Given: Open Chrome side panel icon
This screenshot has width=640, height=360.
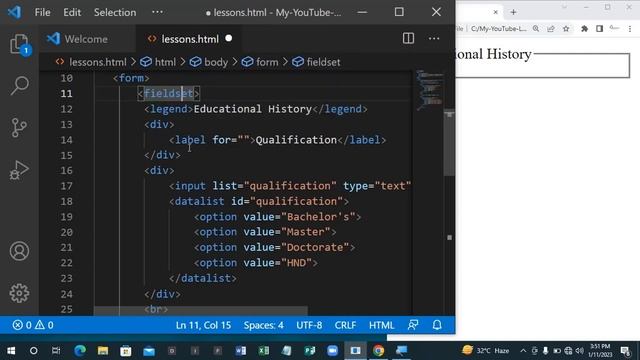Looking at the screenshot, I should pos(599,29).
